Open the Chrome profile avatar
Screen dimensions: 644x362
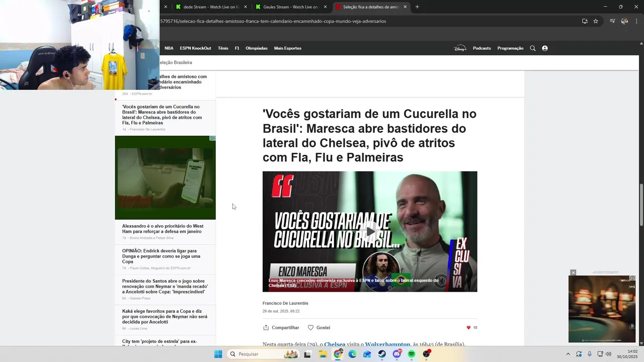[x=624, y=21]
